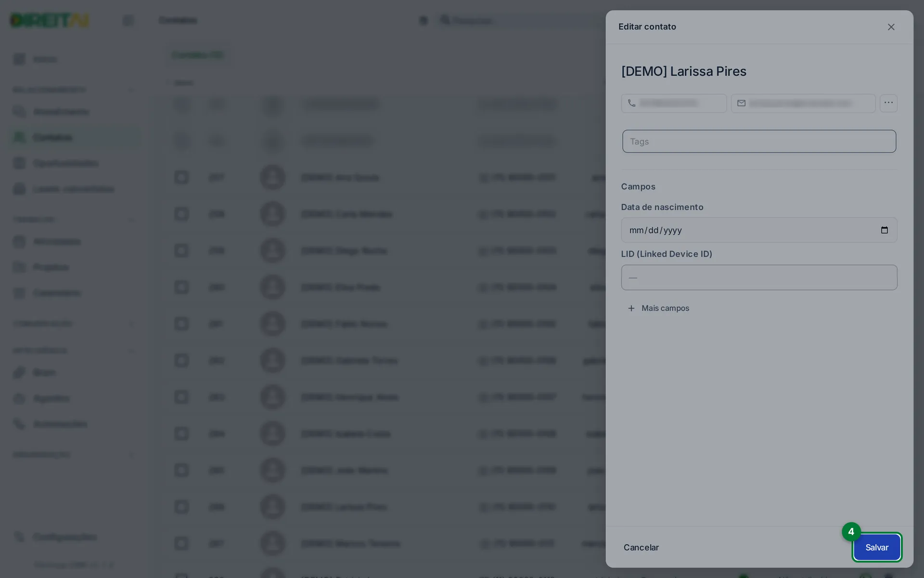The height and width of the screenshot is (578, 924).
Task: Check the box for [DEMO] Gabriela Torres row
Action: point(181,360)
